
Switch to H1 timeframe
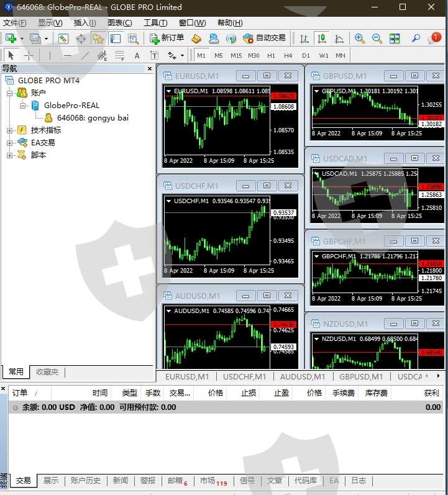(x=271, y=55)
